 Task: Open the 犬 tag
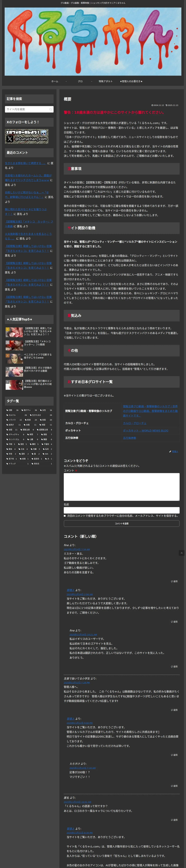[49, 459]
